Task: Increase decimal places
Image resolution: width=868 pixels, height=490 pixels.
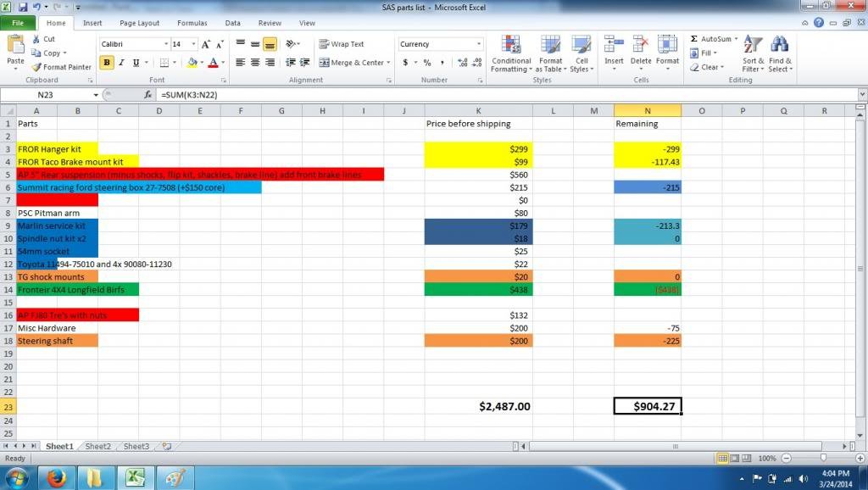Action: pos(463,63)
